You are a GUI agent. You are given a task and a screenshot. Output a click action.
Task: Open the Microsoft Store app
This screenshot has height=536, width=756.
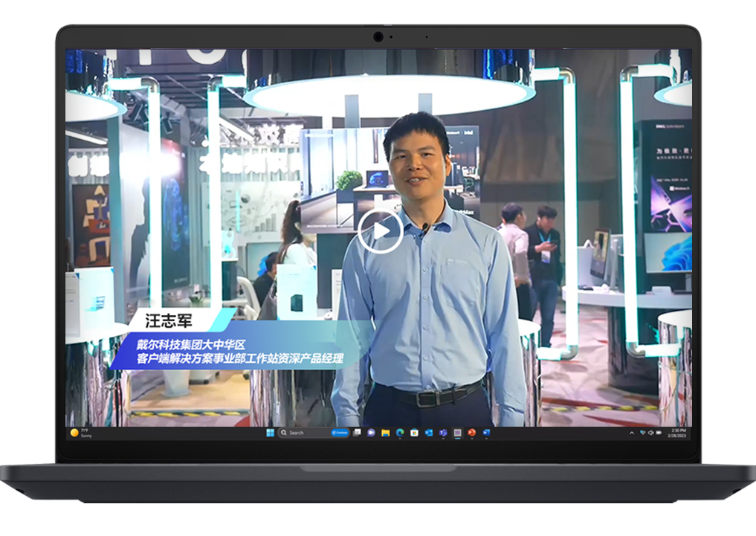[x=414, y=433]
